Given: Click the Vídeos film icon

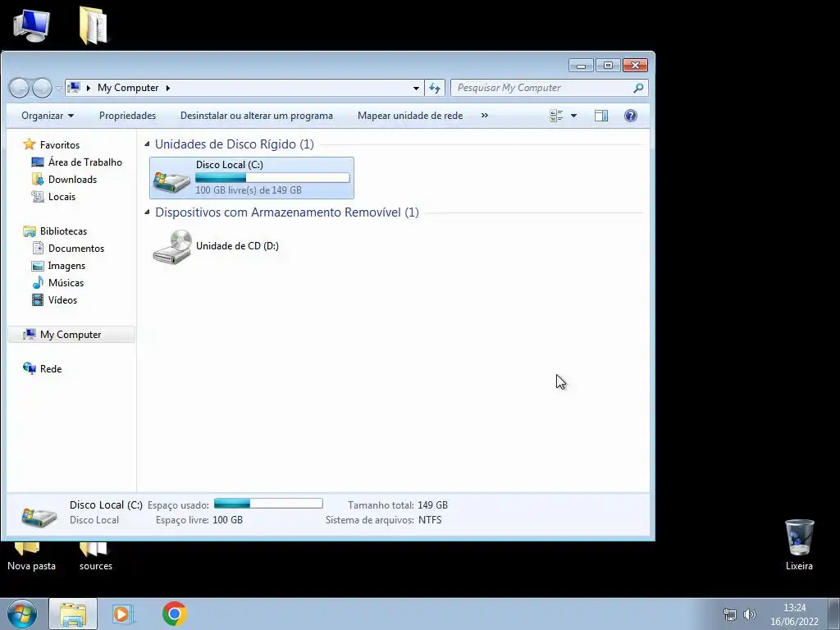Looking at the screenshot, I should click(x=38, y=300).
